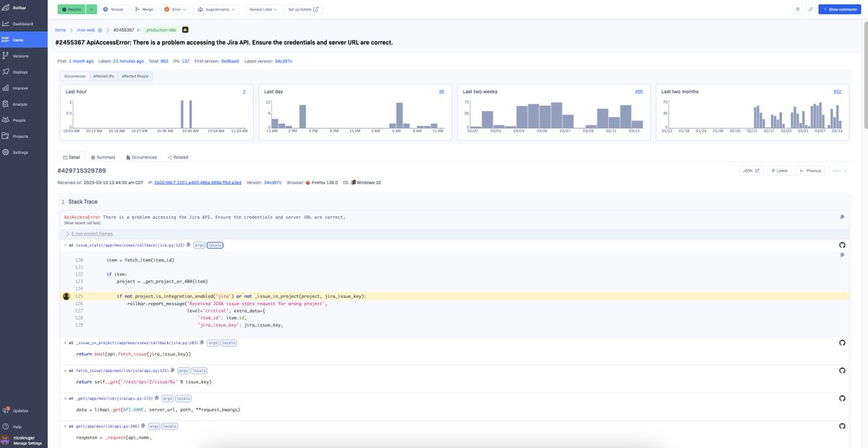
Task: Toggle locals for fetch_issue frame
Action: point(199,371)
